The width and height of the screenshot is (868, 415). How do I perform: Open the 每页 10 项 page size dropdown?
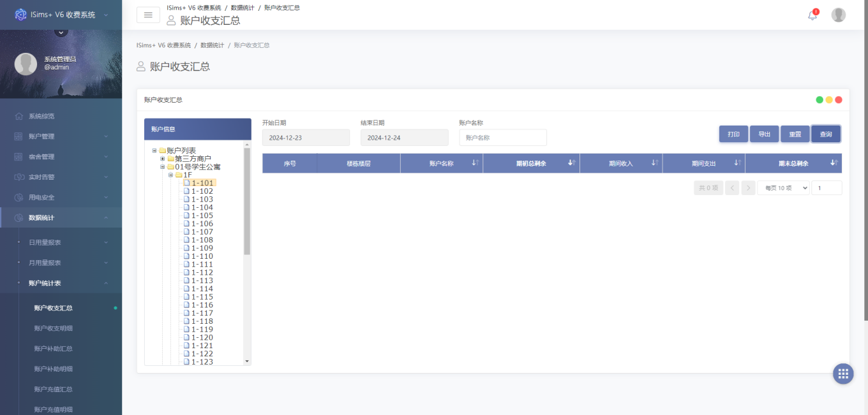coord(783,188)
